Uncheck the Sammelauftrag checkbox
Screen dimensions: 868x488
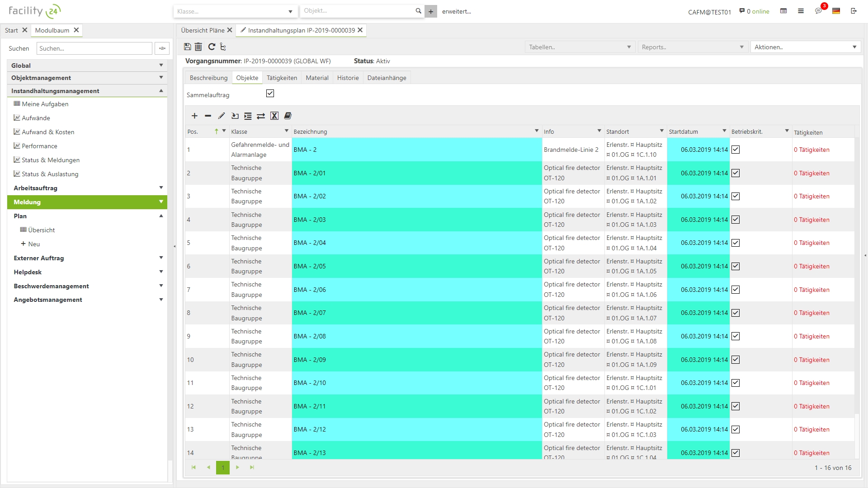270,94
